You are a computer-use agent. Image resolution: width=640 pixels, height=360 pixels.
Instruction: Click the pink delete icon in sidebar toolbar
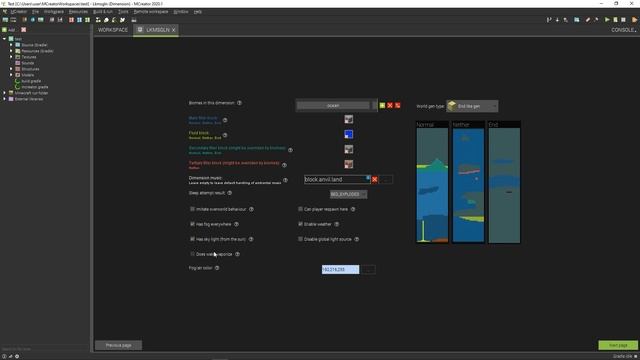(24, 30)
